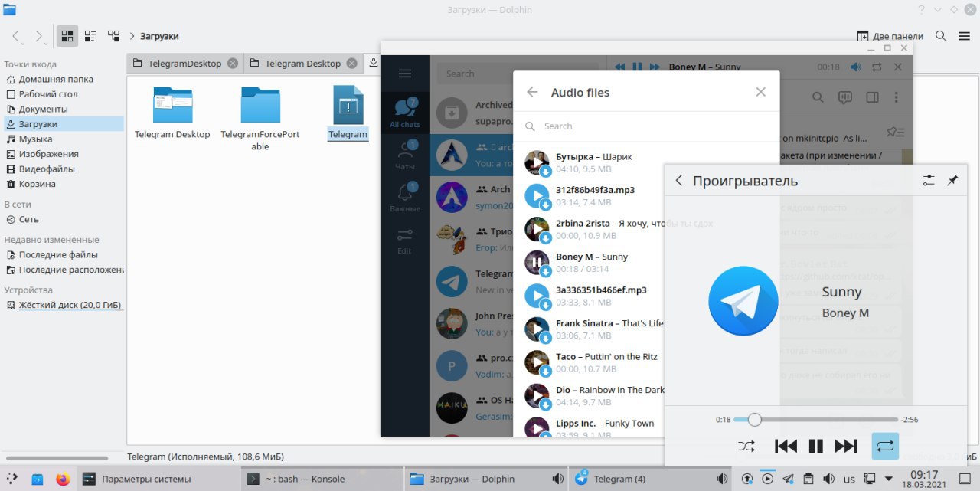Open Dolphin hamburger menu
The image size is (980, 491).
pyautogui.click(x=963, y=36)
